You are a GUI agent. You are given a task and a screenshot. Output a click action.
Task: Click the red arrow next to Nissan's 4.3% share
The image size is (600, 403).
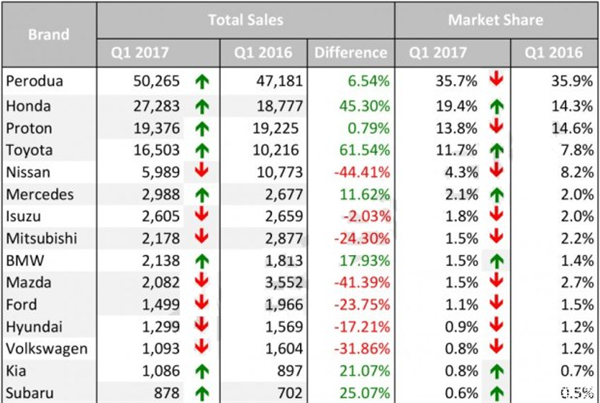tap(496, 171)
